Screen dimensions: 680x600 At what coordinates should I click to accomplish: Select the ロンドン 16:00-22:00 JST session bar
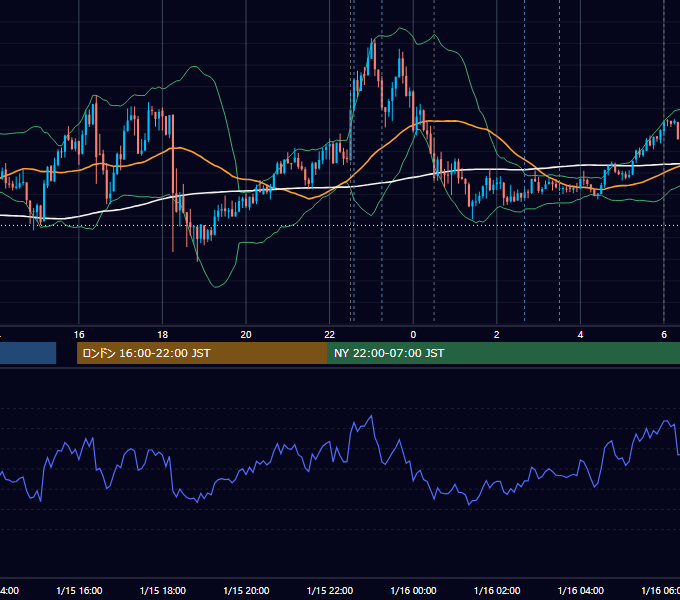pos(202,353)
